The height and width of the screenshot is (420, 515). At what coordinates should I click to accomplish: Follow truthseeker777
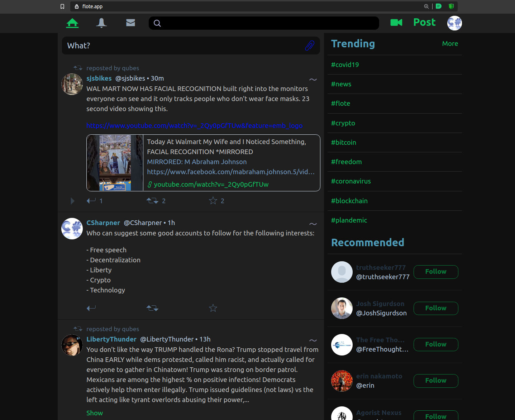tap(436, 272)
